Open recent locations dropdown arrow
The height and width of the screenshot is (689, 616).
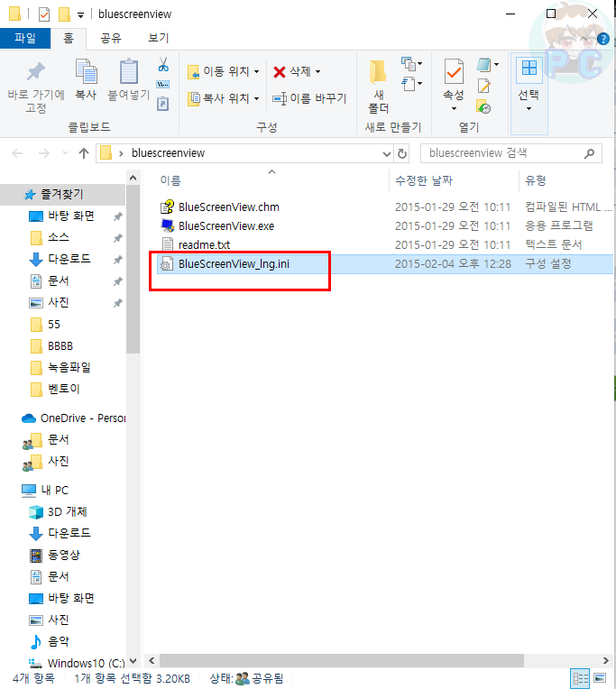66,153
